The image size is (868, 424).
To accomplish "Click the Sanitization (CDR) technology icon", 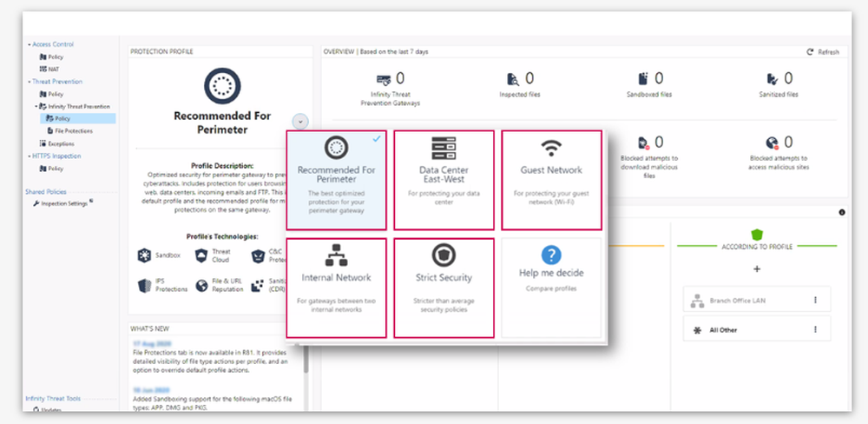I will pyautogui.click(x=258, y=286).
